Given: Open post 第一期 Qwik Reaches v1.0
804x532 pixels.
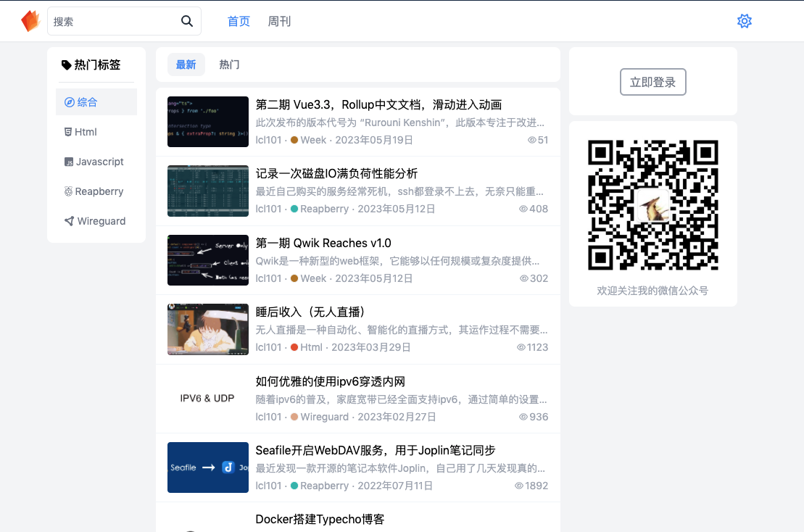Looking at the screenshot, I should tap(323, 243).
